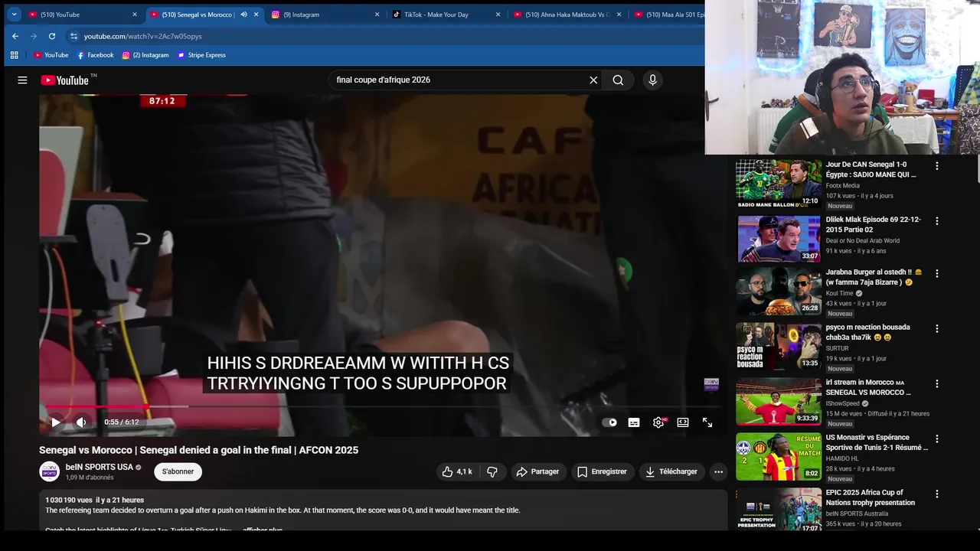Open Facebook bookmark

[95, 55]
